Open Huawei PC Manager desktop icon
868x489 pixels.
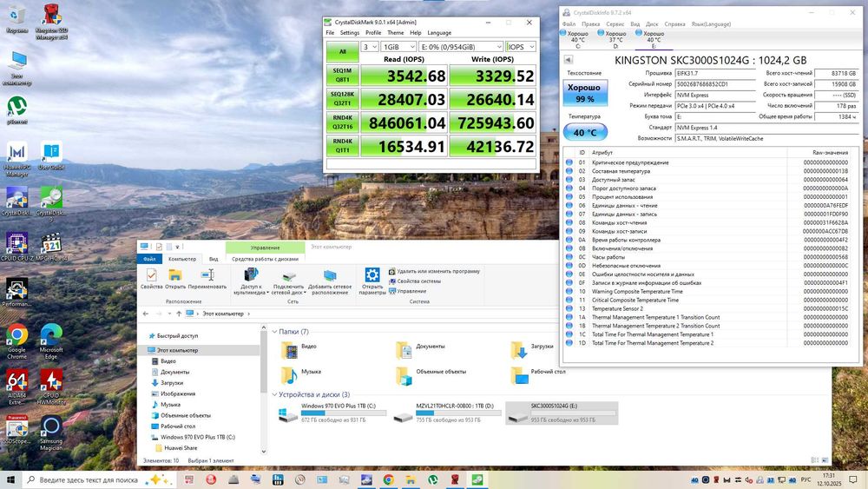pos(16,159)
